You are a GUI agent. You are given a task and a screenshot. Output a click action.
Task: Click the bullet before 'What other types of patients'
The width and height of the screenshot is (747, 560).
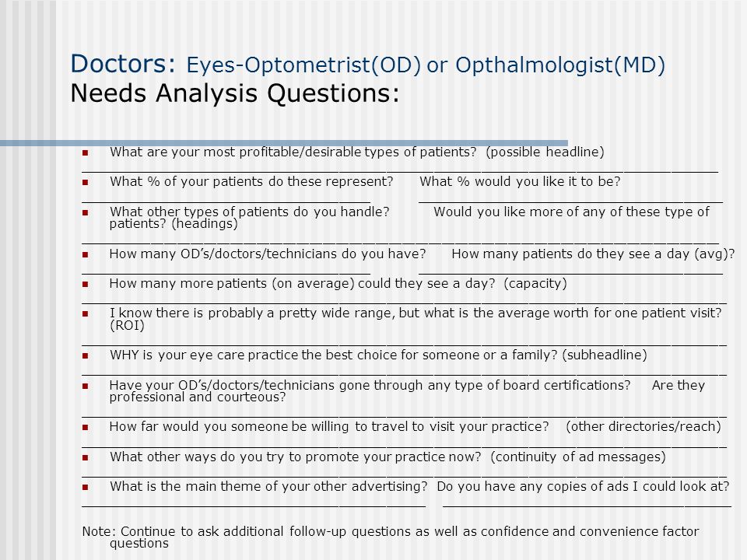tap(86, 213)
